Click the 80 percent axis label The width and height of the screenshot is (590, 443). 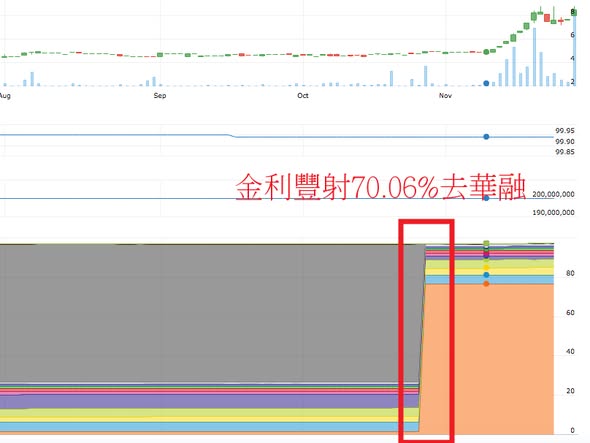click(x=570, y=273)
